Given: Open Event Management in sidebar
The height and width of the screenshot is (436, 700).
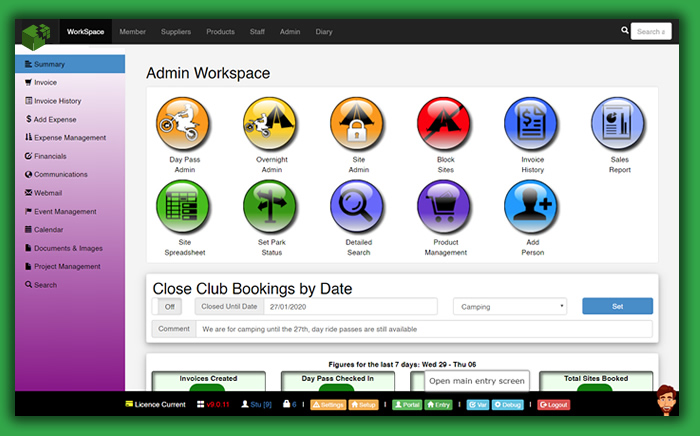Looking at the screenshot, I should point(70,211).
